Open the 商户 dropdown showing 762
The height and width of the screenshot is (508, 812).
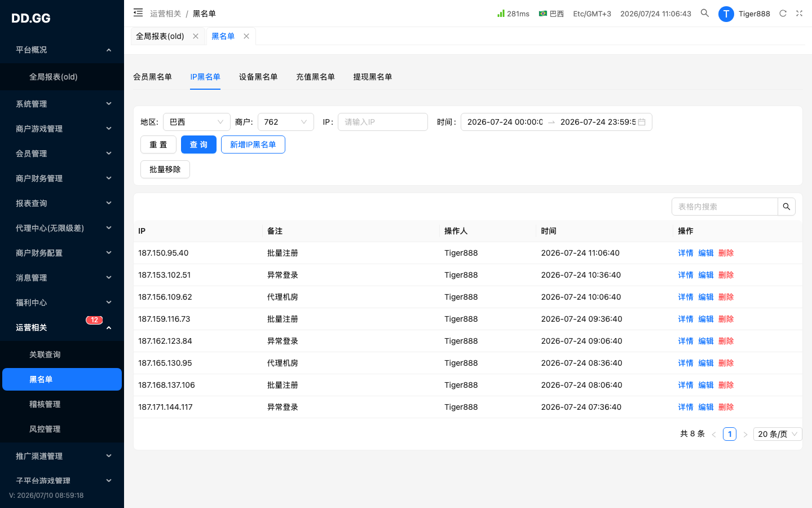pyautogui.click(x=286, y=122)
